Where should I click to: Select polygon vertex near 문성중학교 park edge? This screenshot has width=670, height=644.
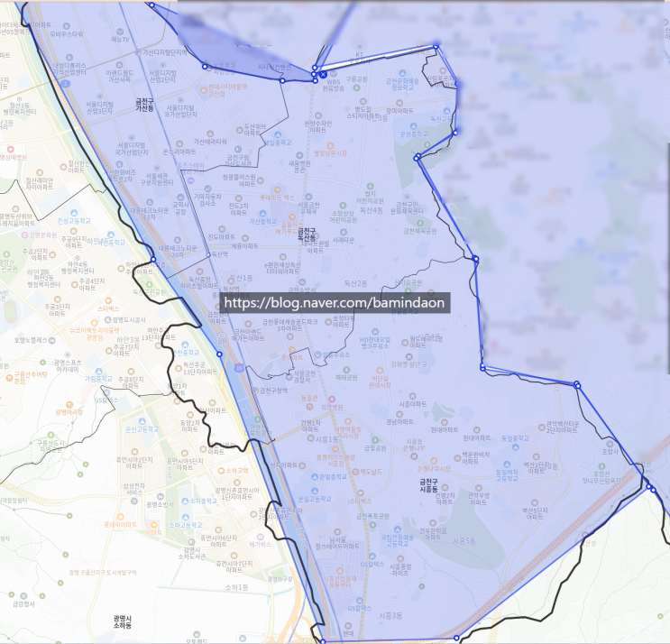coord(417,158)
